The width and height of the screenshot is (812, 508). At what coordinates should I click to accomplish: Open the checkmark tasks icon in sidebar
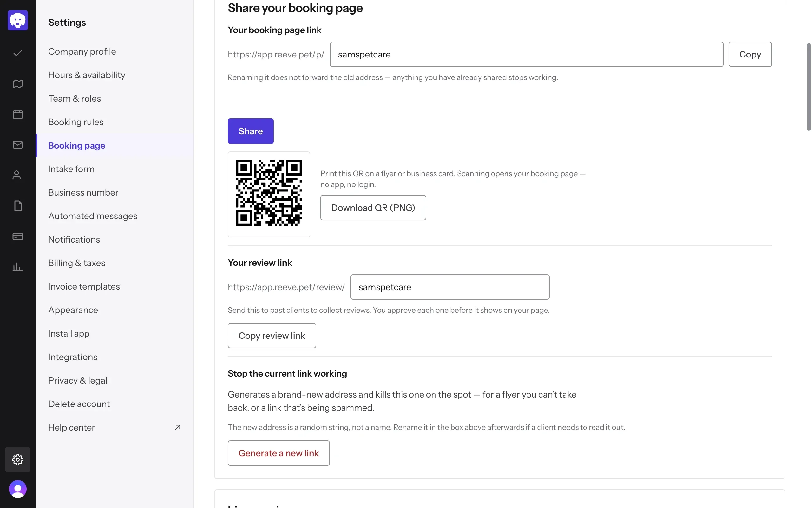tap(18, 53)
